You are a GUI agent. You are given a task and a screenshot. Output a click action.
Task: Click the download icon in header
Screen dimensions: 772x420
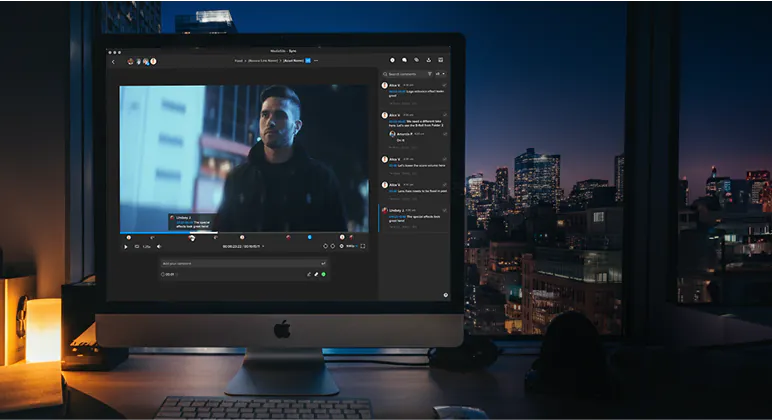[428, 61]
